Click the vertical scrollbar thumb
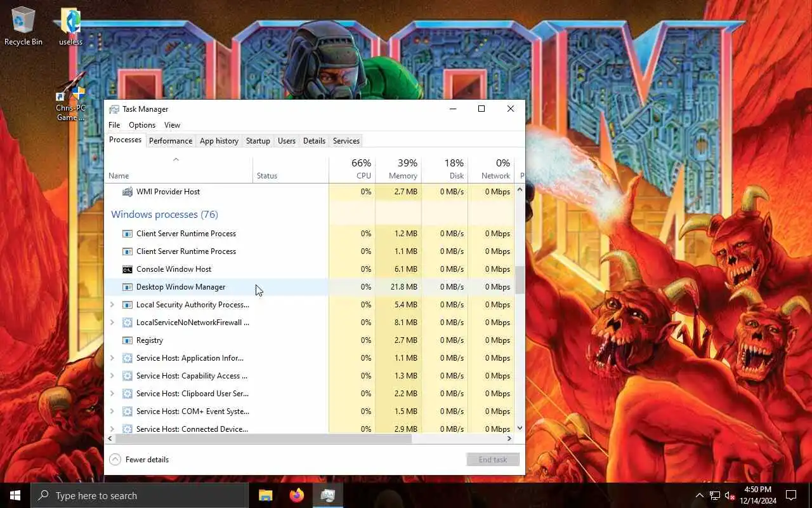Viewport: 812px width, 508px height. click(520, 279)
